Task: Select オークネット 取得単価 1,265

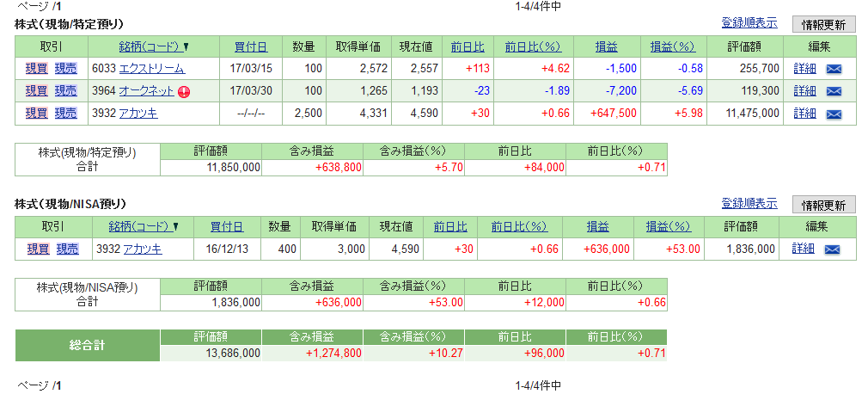Action: [x=374, y=91]
